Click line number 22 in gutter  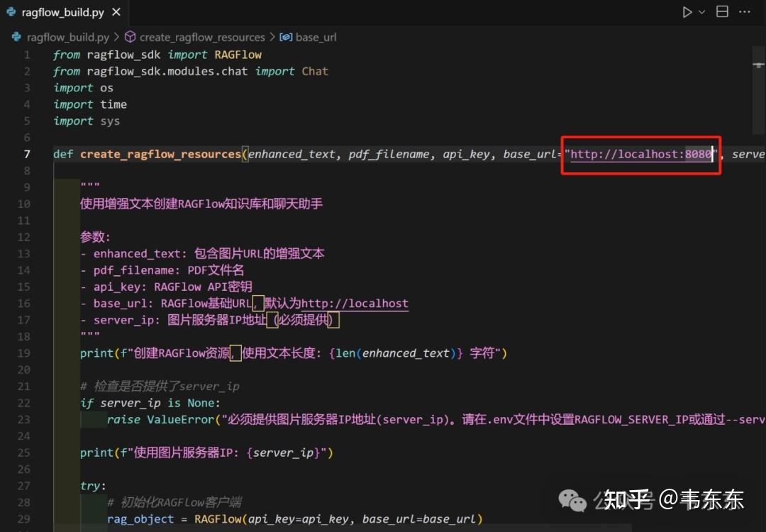pyautogui.click(x=24, y=403)
